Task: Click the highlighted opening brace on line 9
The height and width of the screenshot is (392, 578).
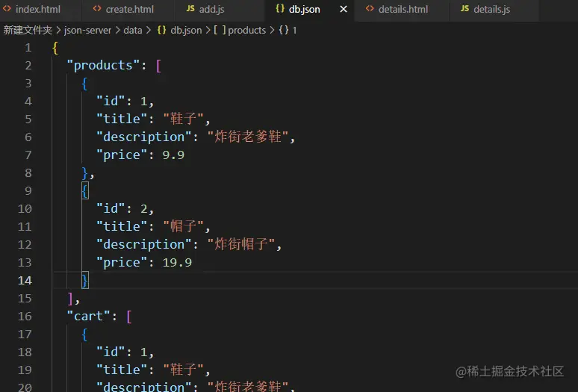Action: click(85, 191)
